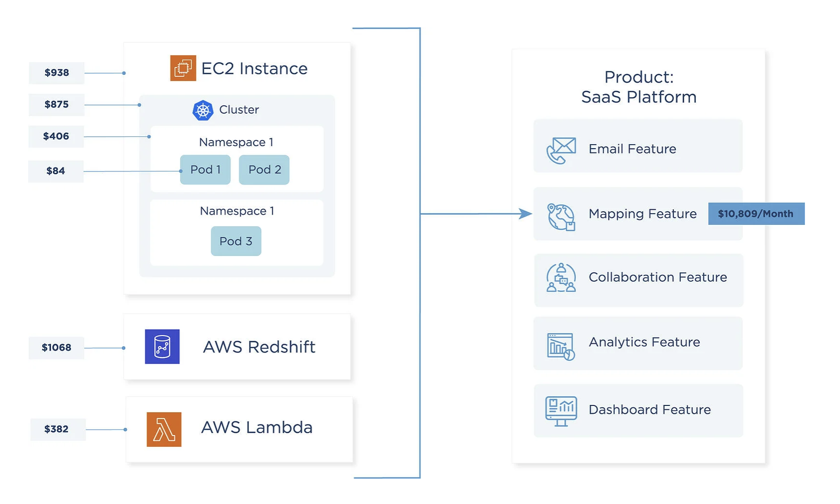
Task: Select the Analytics Feature chart icon
Action: (560, 345)
